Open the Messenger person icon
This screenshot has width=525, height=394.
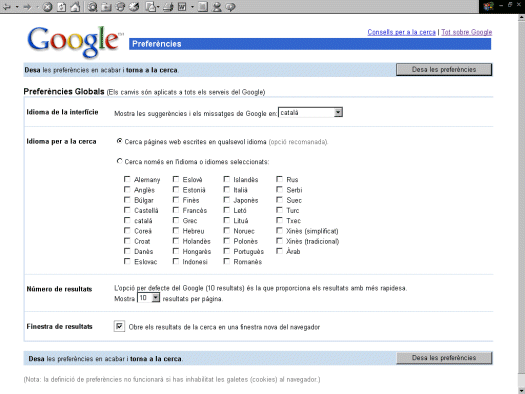pos(217,7)
